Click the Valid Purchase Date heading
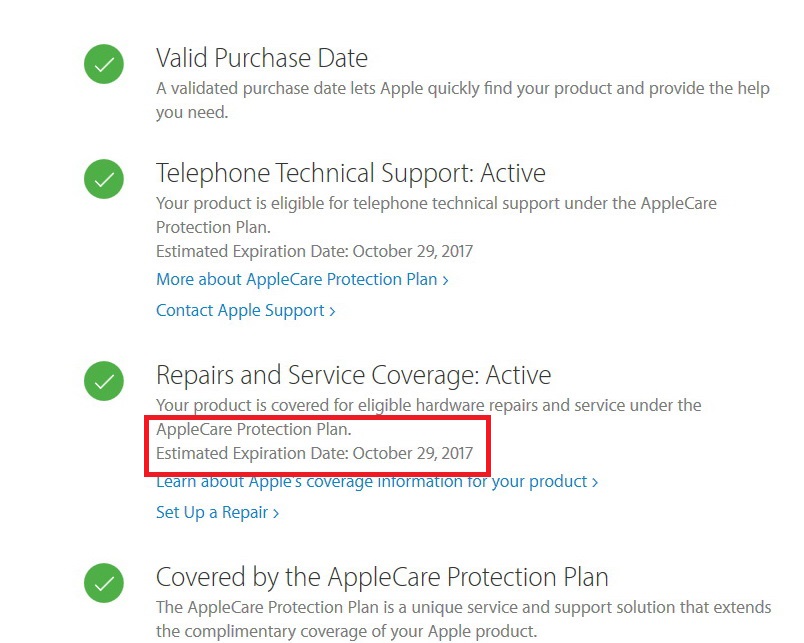The width and height of the screenshot is (804, 643). pos(262,58)
